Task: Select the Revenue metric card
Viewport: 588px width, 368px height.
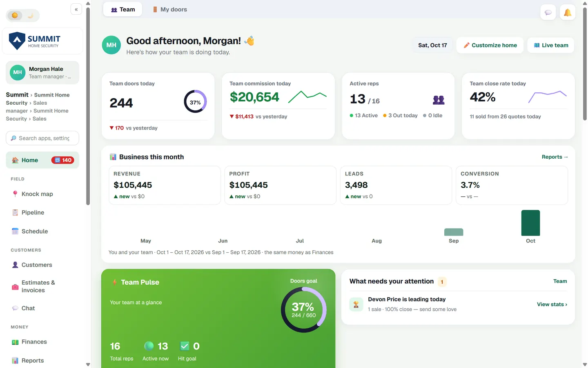Action: [x=165, y=185]
